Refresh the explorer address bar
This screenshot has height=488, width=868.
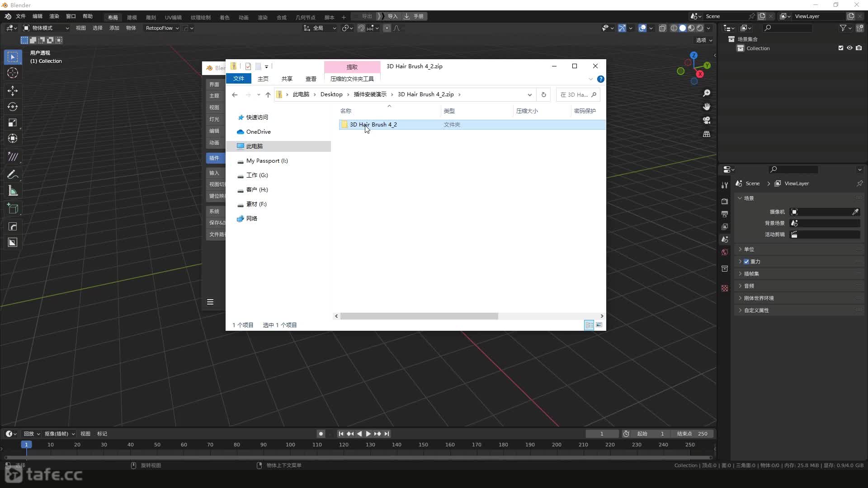[544, 94]
